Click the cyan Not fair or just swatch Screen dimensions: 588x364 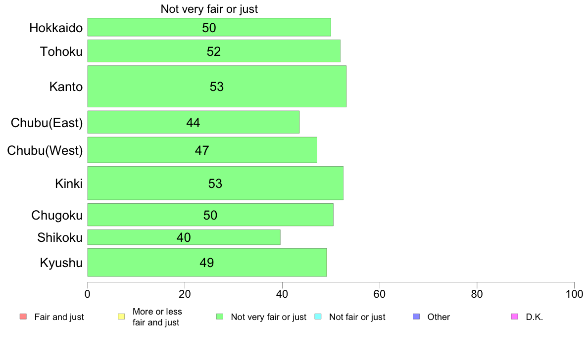click(x=318, y=317)
